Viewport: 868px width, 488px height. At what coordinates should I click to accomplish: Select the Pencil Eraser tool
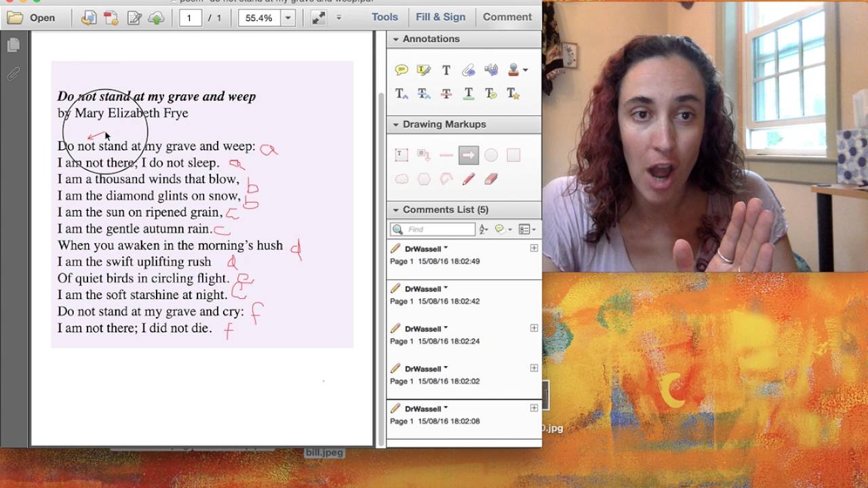[491, 179]
